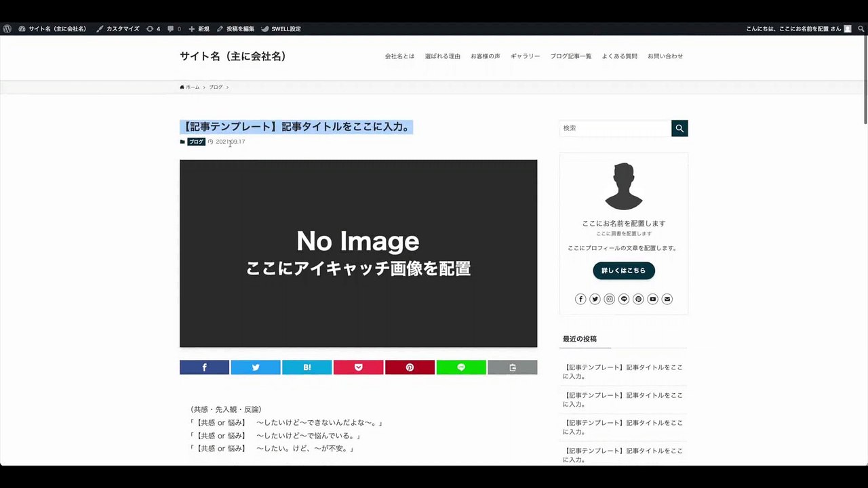
Task: Click the updates icon showing 4
Action: pyautogui.click(x=153, y=29)
